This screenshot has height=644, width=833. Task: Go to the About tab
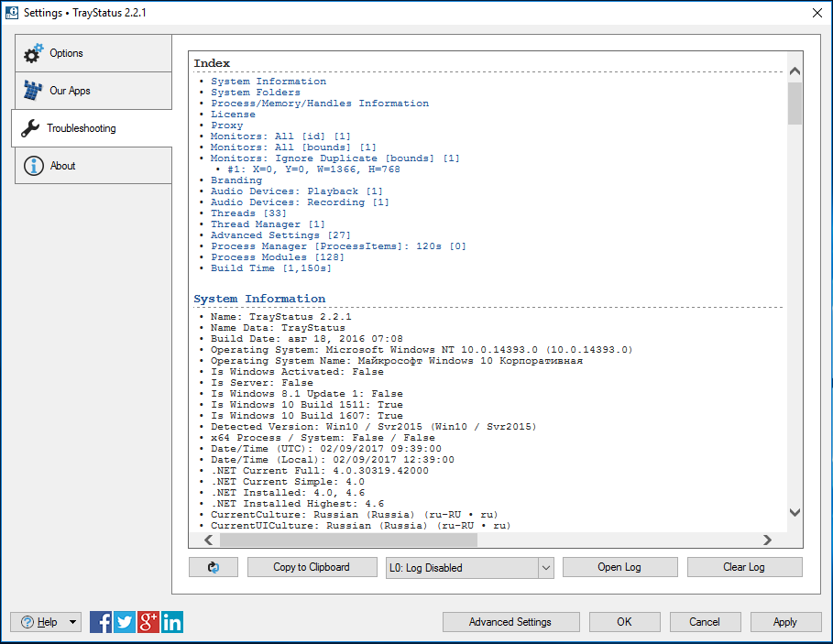point(93,166)
